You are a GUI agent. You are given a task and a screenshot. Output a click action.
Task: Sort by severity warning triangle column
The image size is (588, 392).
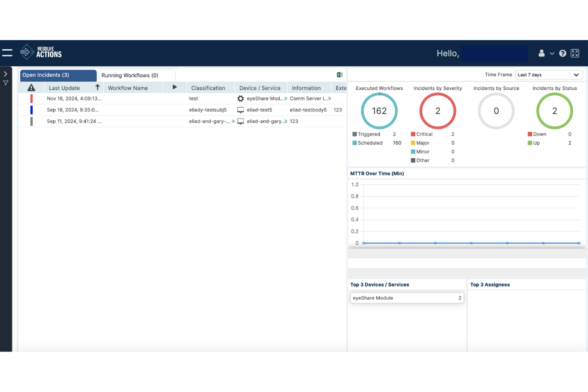point(31,88)
